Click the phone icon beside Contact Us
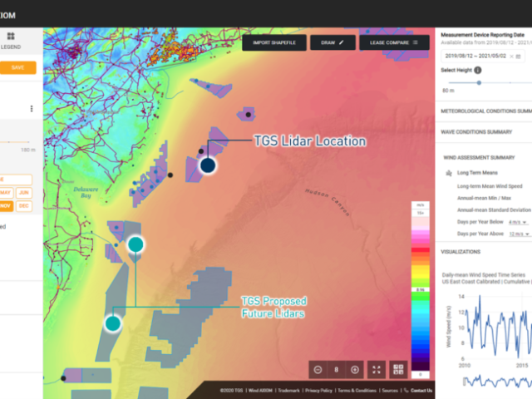The width and height of the screenshot is (532, 399). pos(406,391)
